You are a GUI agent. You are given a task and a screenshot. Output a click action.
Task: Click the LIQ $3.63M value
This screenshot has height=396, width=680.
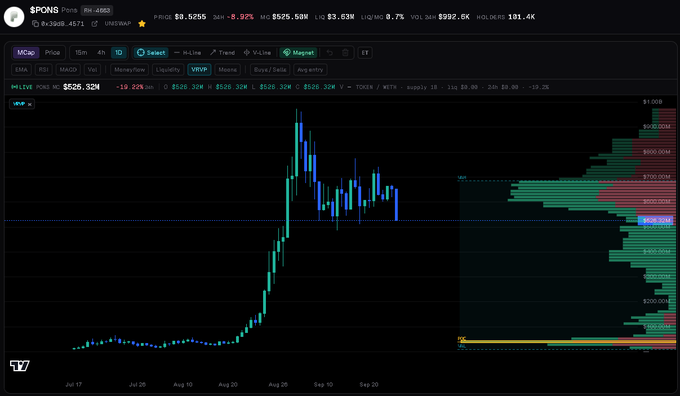(x=340, y=17)
